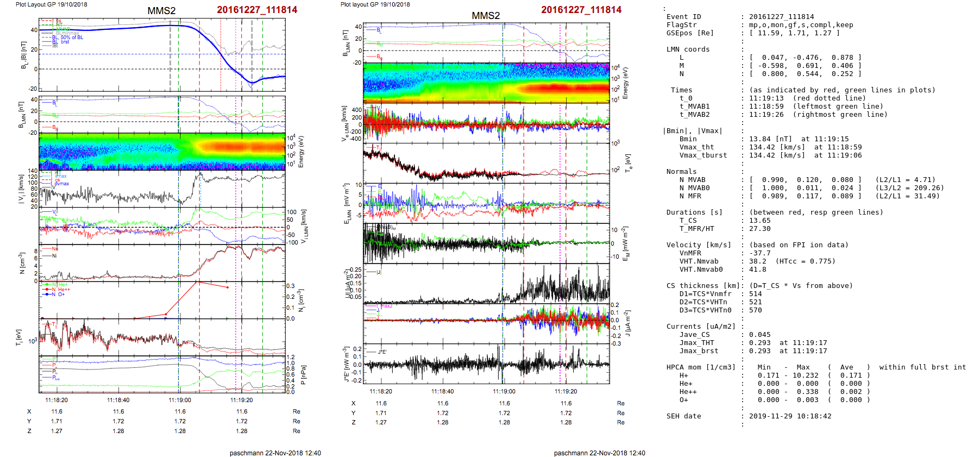Click the 11:18:20 time label under left plot
980x457 pixels.
click(x=56, y=400)
